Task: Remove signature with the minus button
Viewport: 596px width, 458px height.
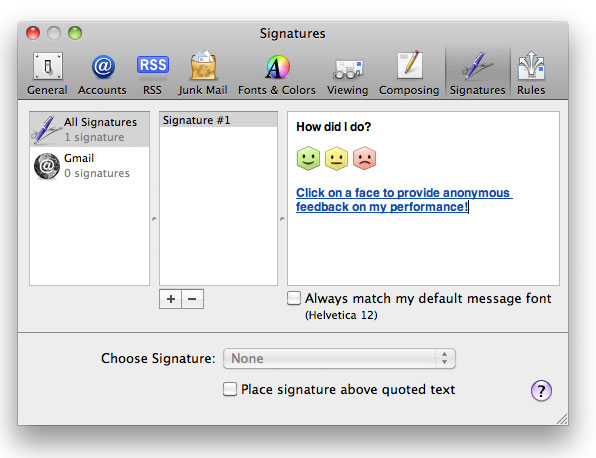Action: (x=192, y=299)
